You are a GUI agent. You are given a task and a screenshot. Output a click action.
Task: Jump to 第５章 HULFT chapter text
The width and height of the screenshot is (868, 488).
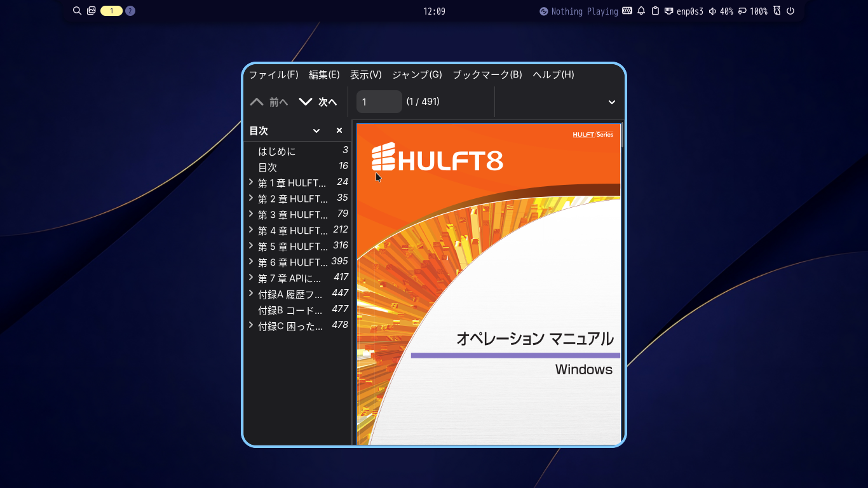(x=293, y=247)
